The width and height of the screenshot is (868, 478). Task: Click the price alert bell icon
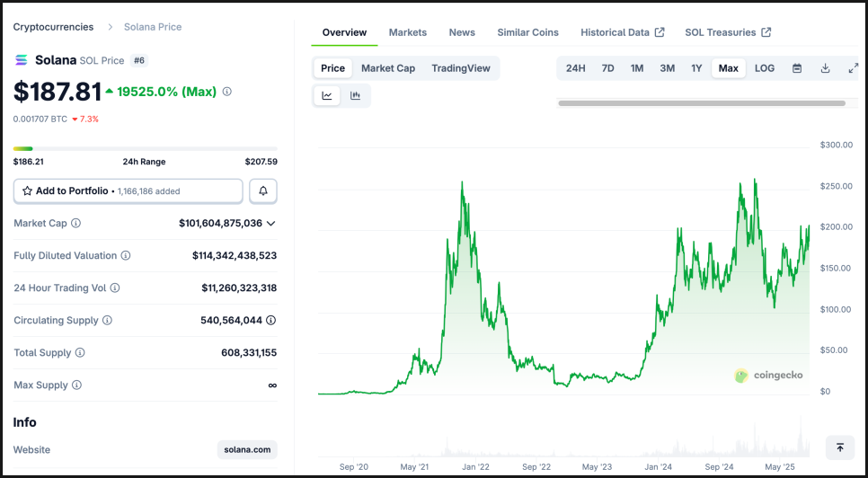tap(263, 190)
